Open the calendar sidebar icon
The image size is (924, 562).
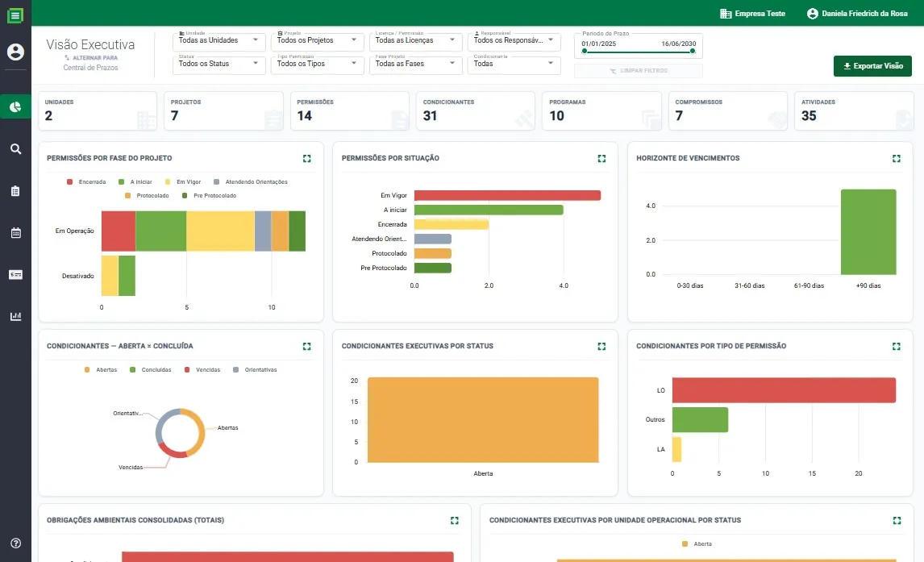coord(16,233)
